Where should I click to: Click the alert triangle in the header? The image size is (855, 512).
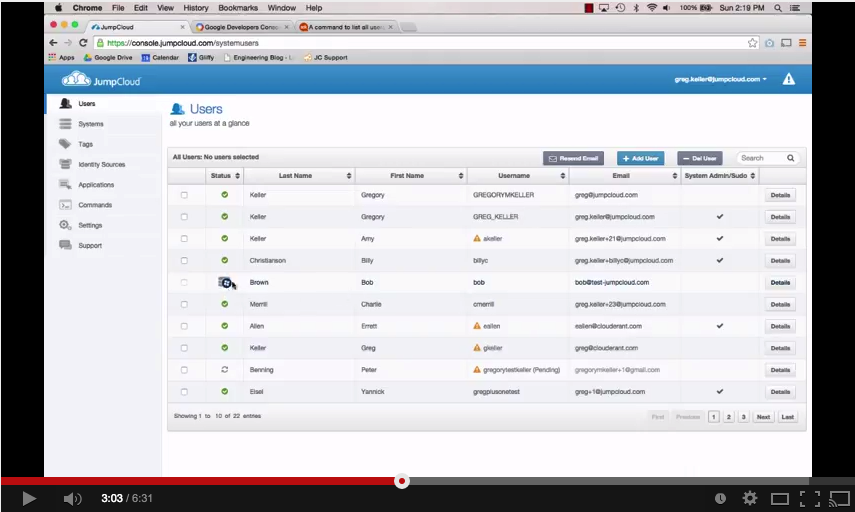tap(788, 80)
